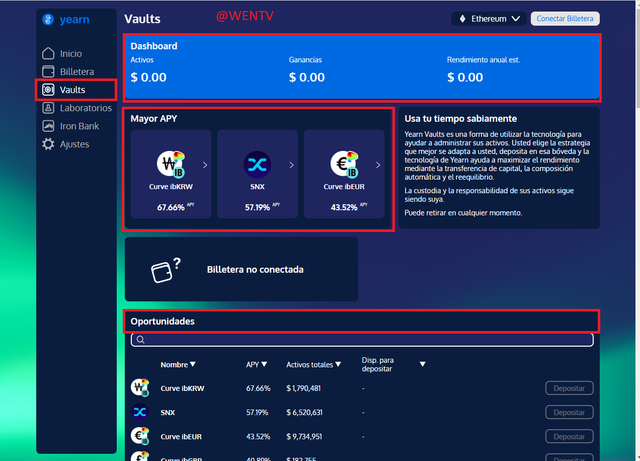Open Curve ibKRW card arrow chevron

[205, 165]
